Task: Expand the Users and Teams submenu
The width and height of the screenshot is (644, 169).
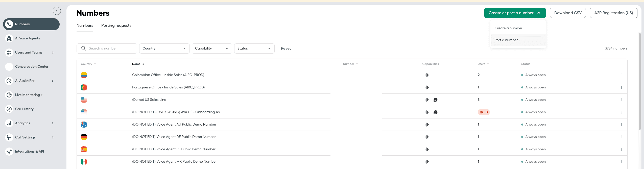Action: click(x=53, y=53)
